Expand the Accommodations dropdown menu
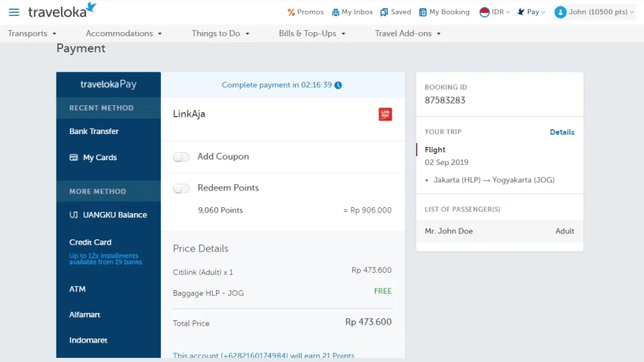 123,34
